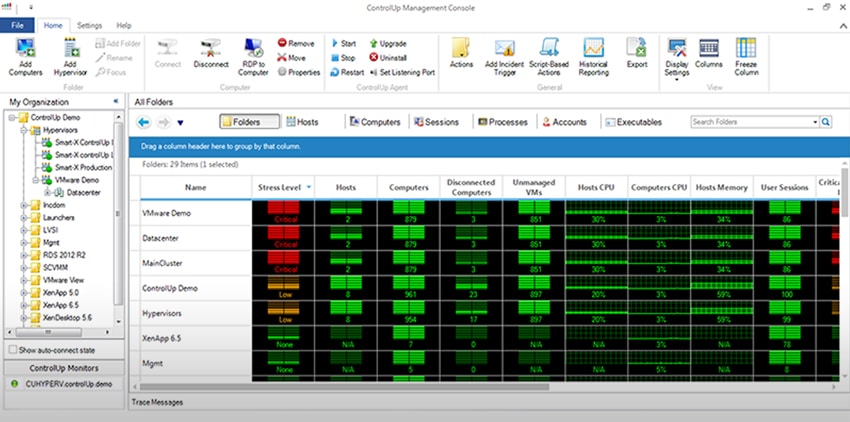850x422 pixels.
Task: Click the Add Computers ribbon icon
Action: pos(25,56)
